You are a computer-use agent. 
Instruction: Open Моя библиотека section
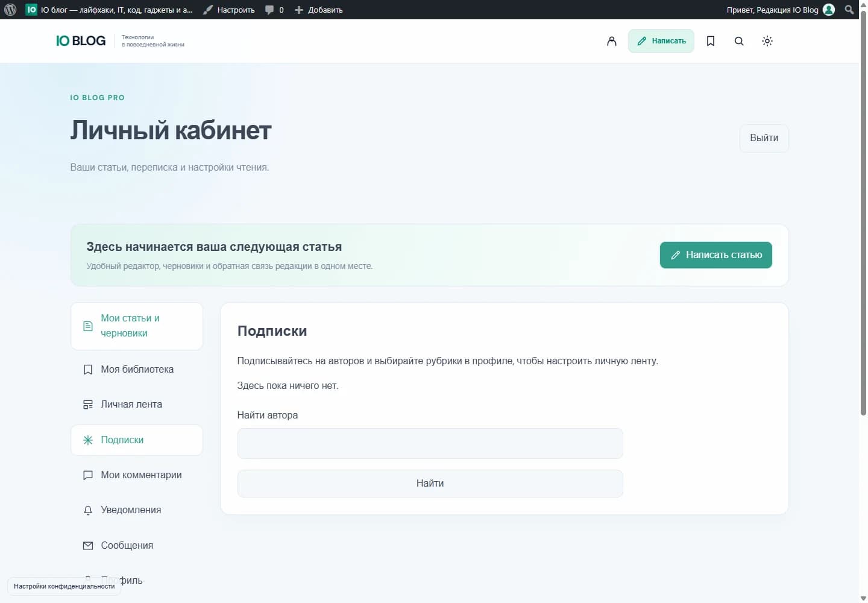[x=137, y=370]
